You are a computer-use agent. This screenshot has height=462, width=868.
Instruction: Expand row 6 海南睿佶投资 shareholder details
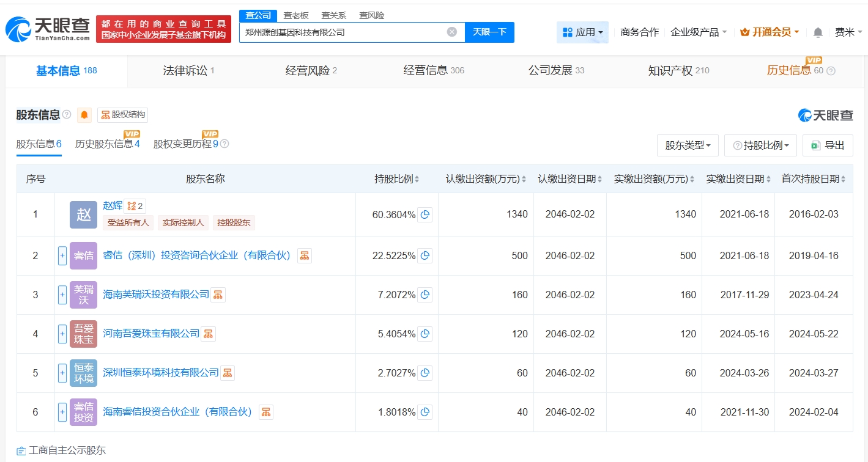[62, 412]
